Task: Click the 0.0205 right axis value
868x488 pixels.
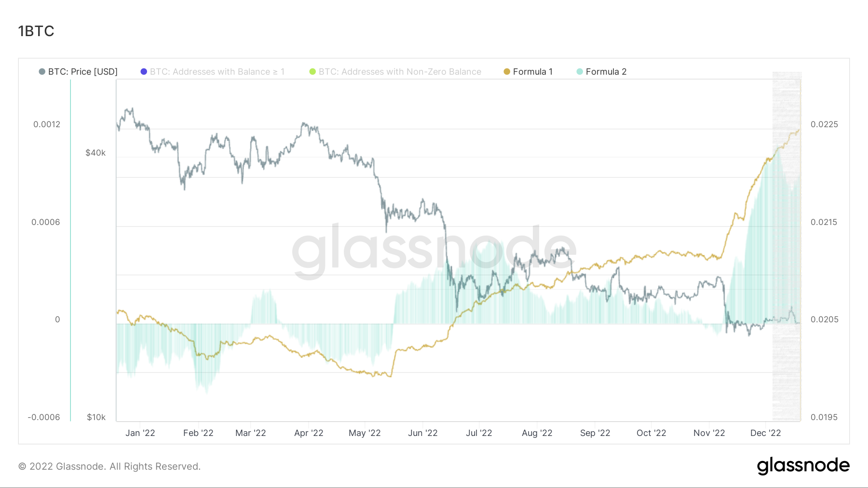Action: [x=824, y=319]
